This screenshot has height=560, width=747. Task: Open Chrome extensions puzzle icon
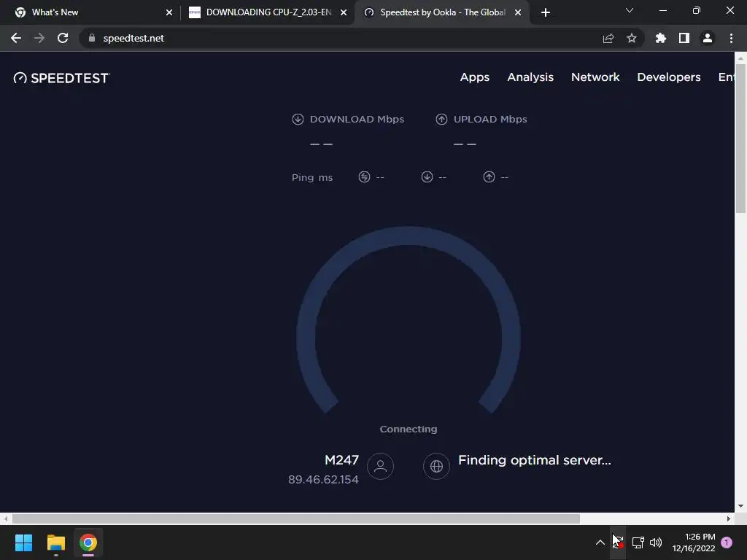[660, 38]
